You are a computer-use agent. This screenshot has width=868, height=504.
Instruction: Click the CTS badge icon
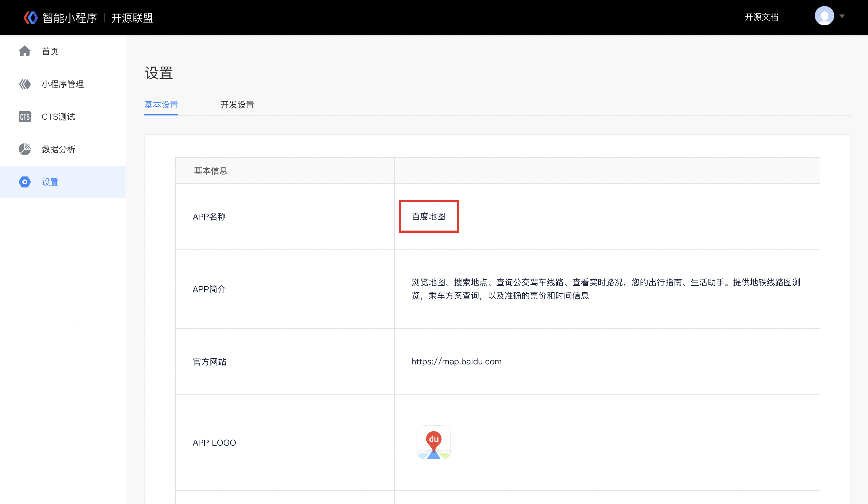tap(25, 117)
